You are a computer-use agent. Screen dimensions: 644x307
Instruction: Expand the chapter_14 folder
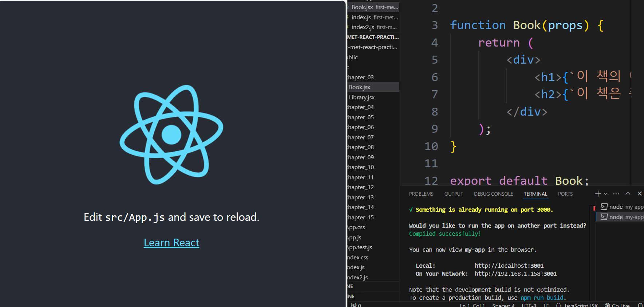click(373, 207)
